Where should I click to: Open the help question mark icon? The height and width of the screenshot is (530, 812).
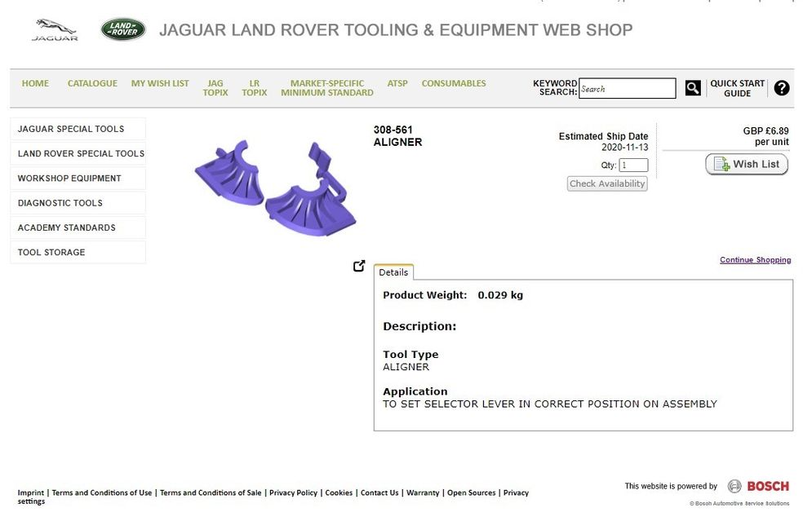click(782, 88)
